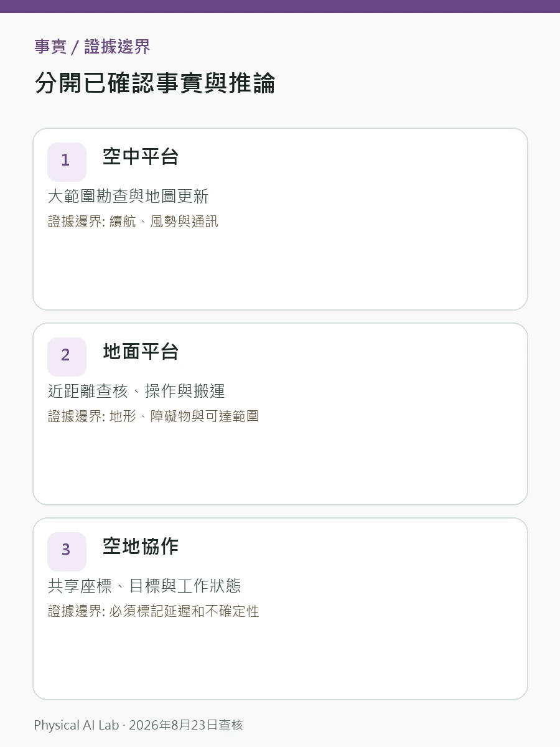
Task: Select the 空中平台 card title
Action: pos(141,157)
